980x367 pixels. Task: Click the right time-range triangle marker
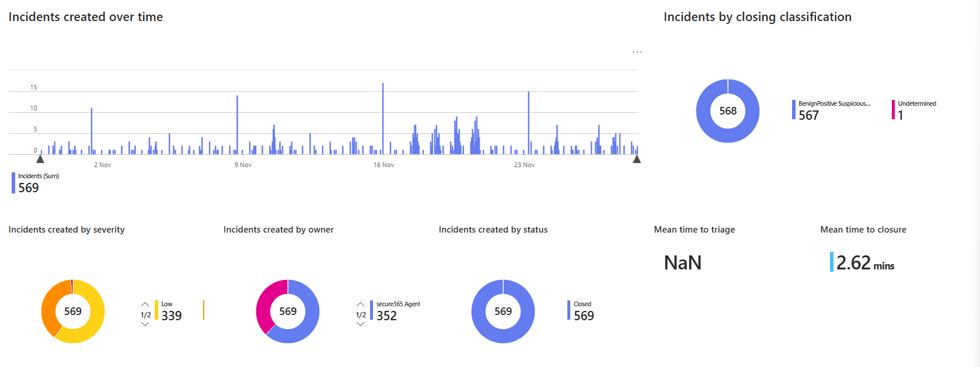point(637,158)
